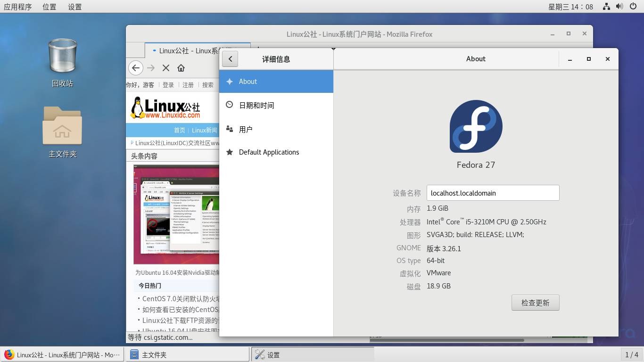Click the About star icon in sidebar
The image size is (644, 362).
230,82
